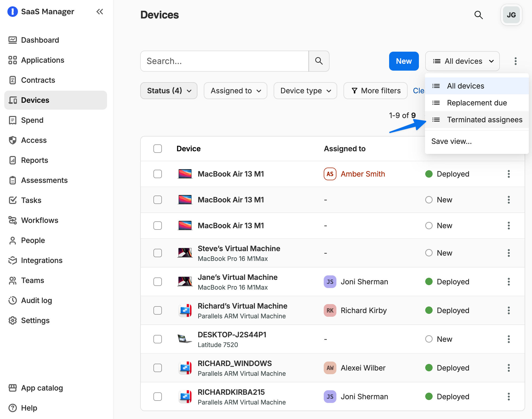Open Alexei Wilber's assignee link
Image resolution: width=532 pixels, height=419 pixels.
pyautogui.click(x=363, y=368)
